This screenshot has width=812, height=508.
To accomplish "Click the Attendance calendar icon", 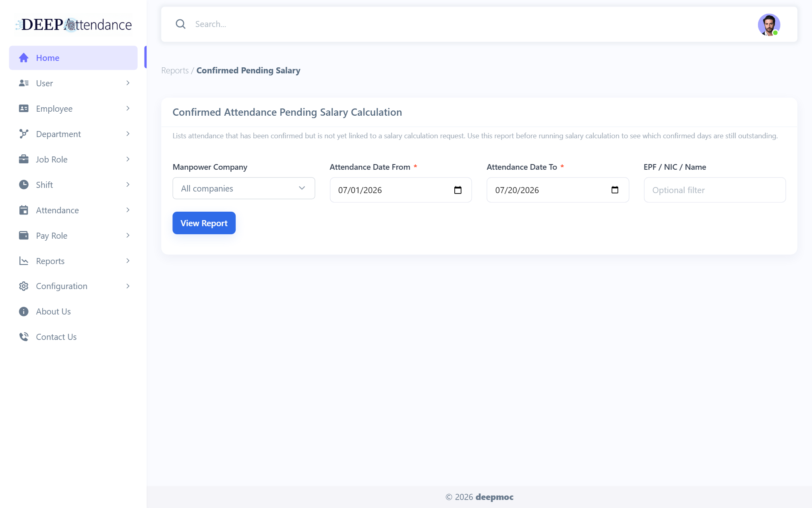I will [24, 210].
